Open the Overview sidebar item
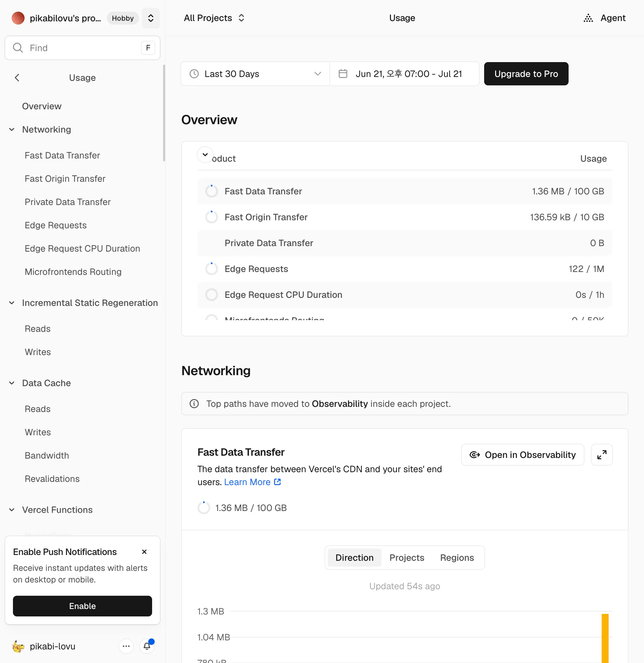The width and height of the screenshot is (644, 663). 42,106
